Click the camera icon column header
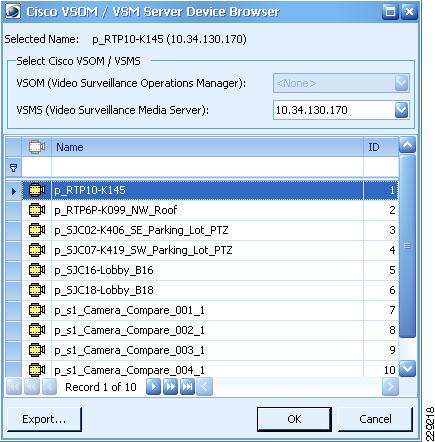This screenshot has width=435, height=442. pyautogui.click(x=37, y=147)
